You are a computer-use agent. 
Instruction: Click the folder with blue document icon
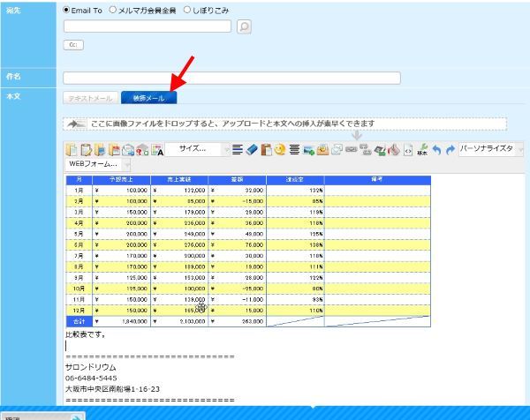point(100,150)
